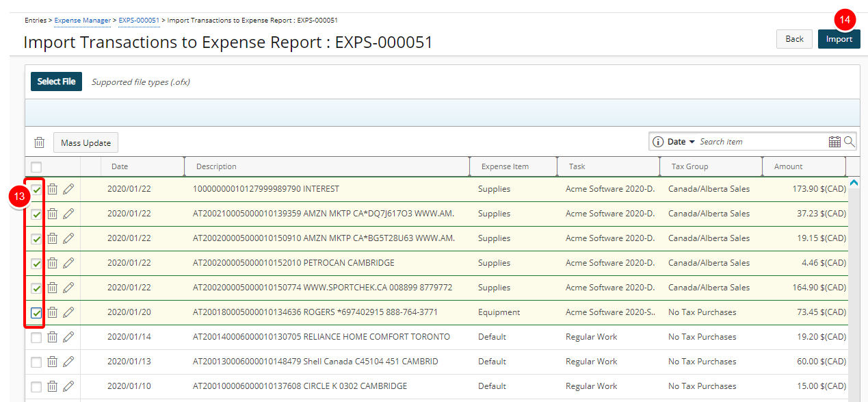This screenshot has height=402, width=868.
Task: Open the calendar picker in the search box
Action: coord(834,142)
